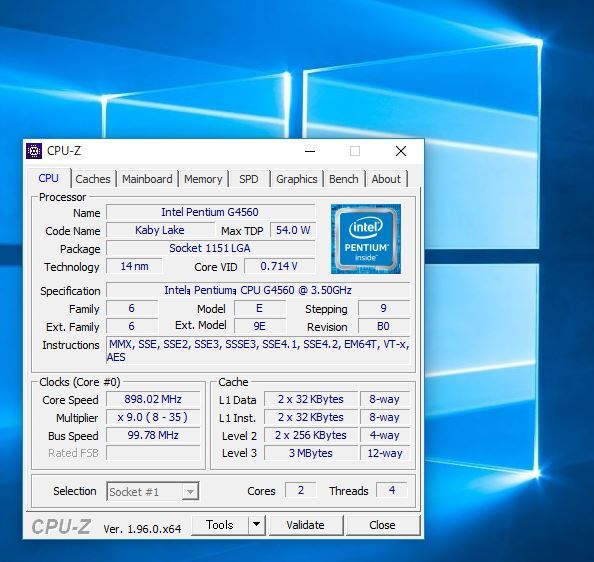Screen dimensions: 594x562
Task: Click the Name field Intel Pentium G4560
Action: click(210, 212)
